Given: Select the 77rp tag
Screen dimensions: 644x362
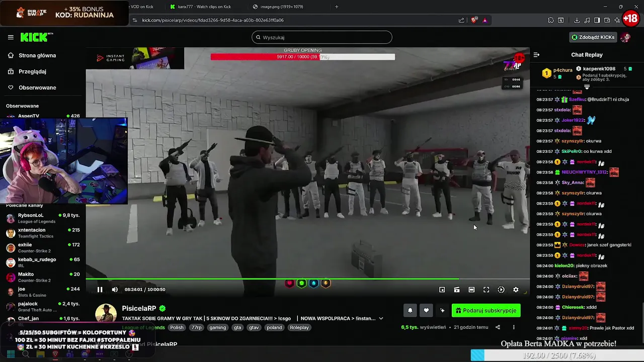Looking at the screenshot, I should (196, 327).
